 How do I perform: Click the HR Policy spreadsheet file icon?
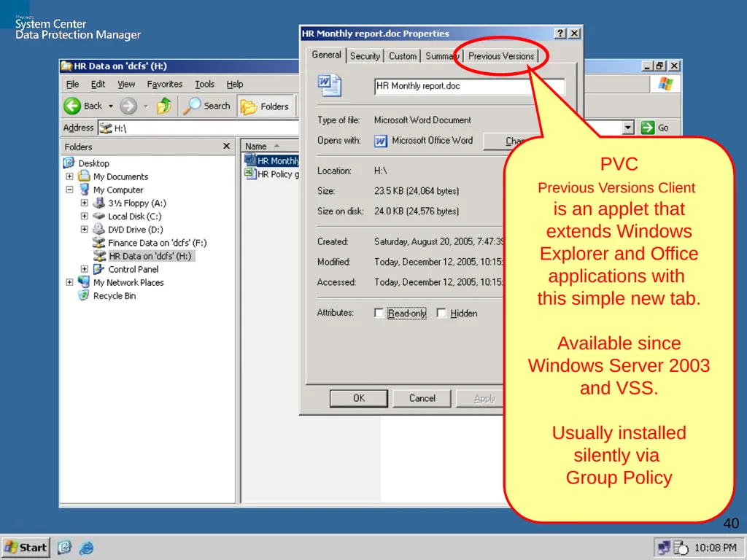click(251, 174)
